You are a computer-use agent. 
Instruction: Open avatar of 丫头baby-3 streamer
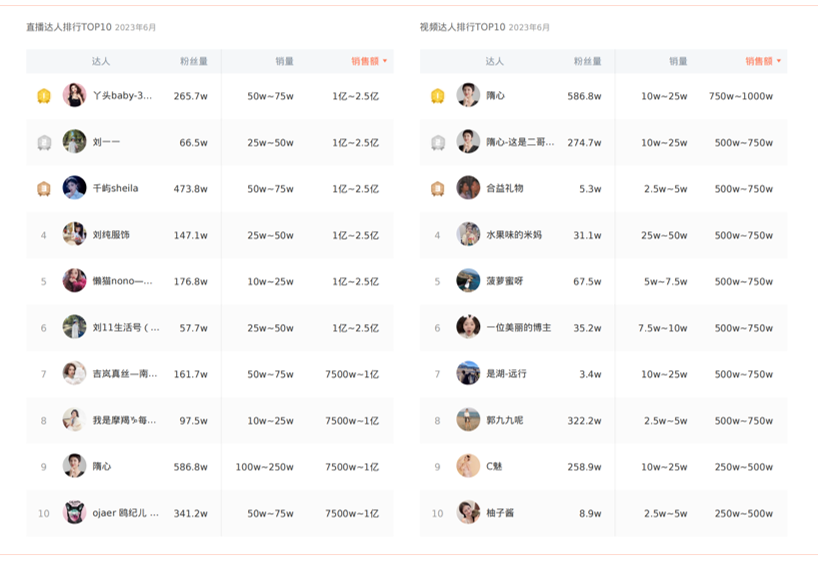(75, 95)
